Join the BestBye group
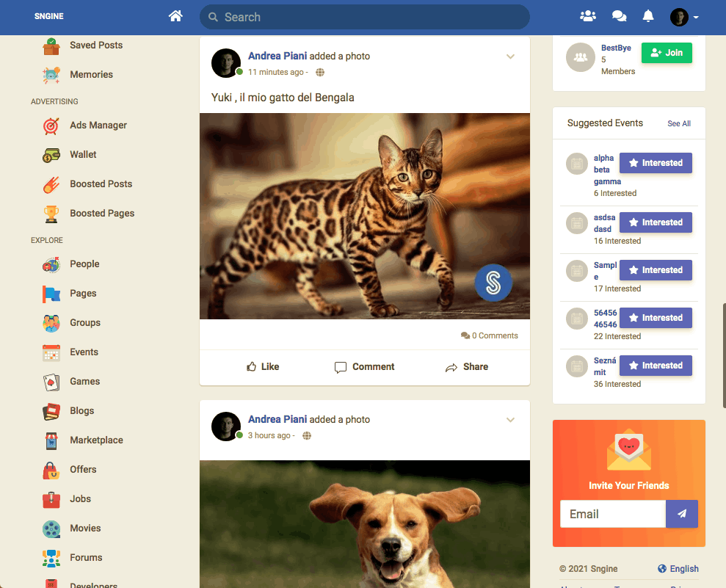Image resolution: width=726 pixels, height=588 pixels. point(667,53)
